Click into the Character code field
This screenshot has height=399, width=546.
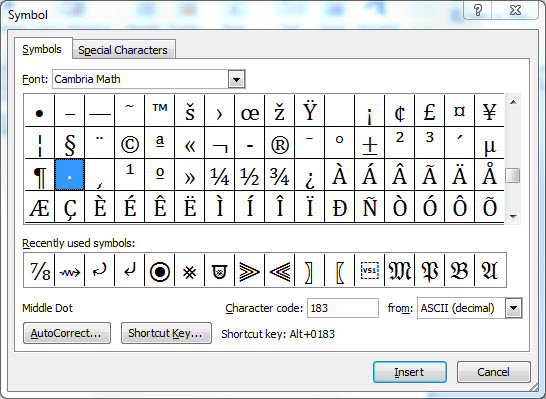(343, 308)
